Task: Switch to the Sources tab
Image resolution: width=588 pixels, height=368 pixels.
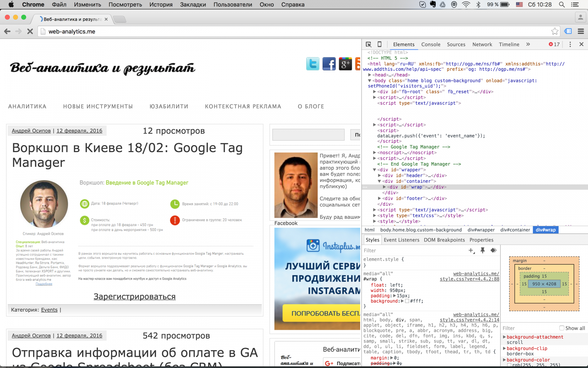Action: click(456, 45)
